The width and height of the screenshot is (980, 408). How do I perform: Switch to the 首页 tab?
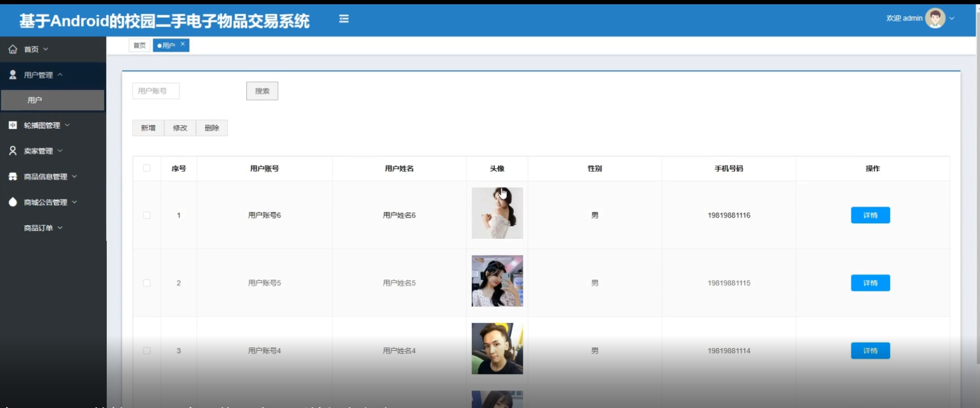click(140, 46)
